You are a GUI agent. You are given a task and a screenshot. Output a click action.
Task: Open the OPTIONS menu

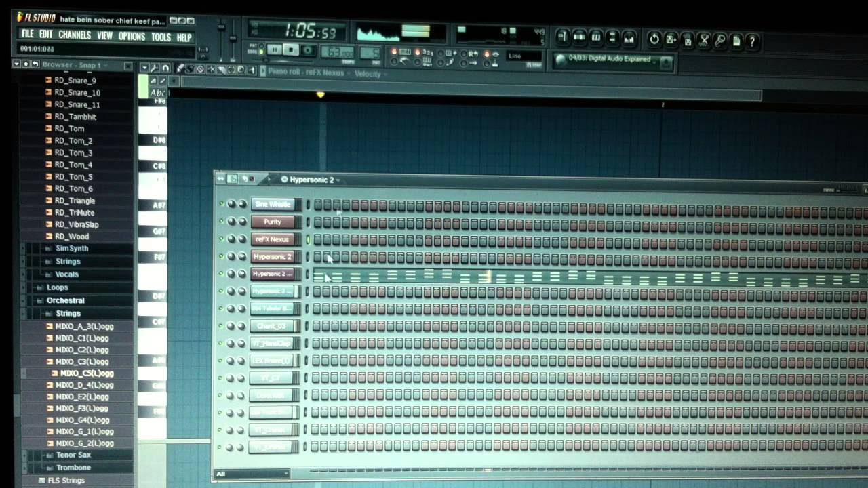pyautogui.click(x=132, y=37)
